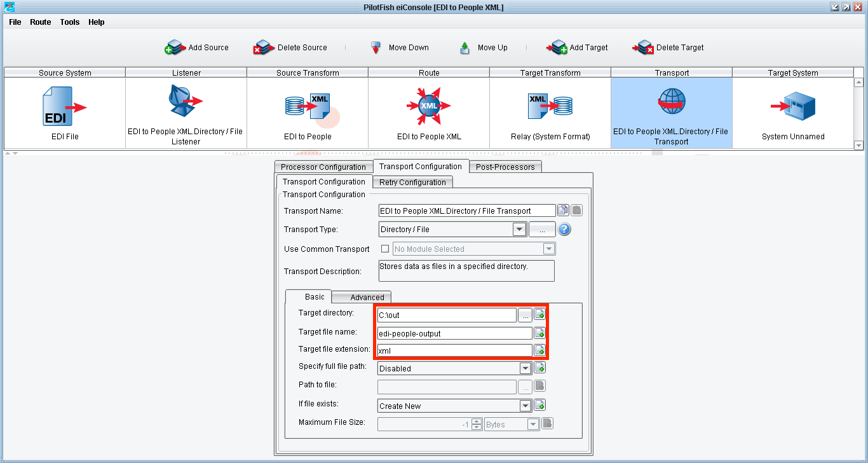Viewport: 868px width, 463px height.
Task: Click the Target Transform column header
Action: 550,73
